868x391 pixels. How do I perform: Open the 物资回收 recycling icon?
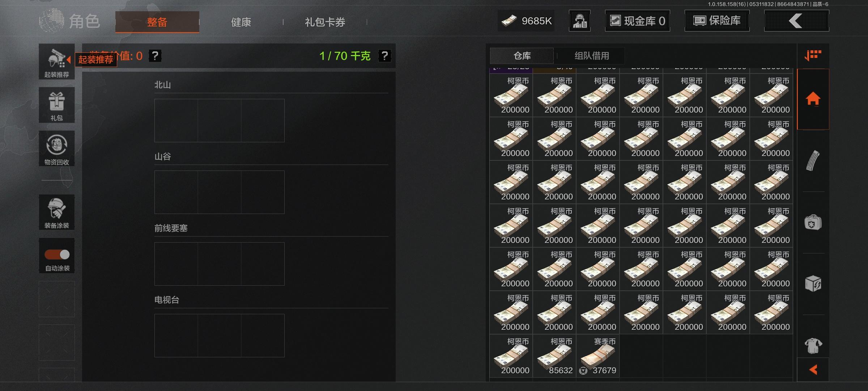pos(57,148)
